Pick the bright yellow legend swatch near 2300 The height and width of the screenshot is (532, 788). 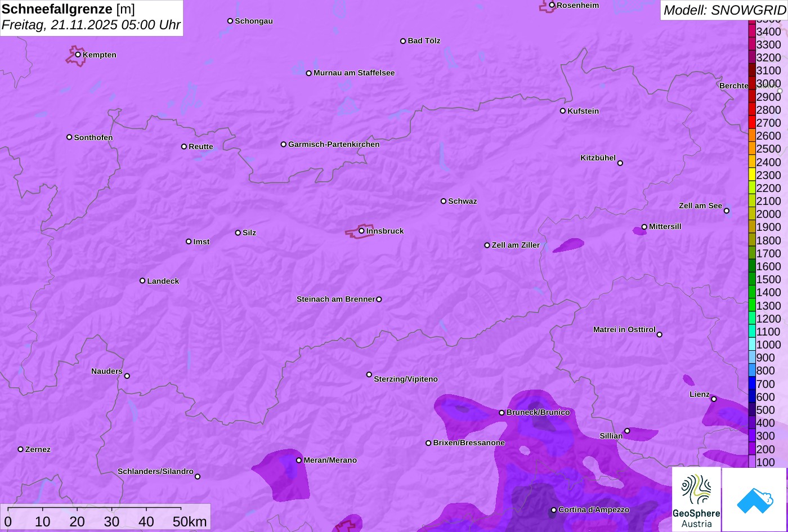pos(752,175)
